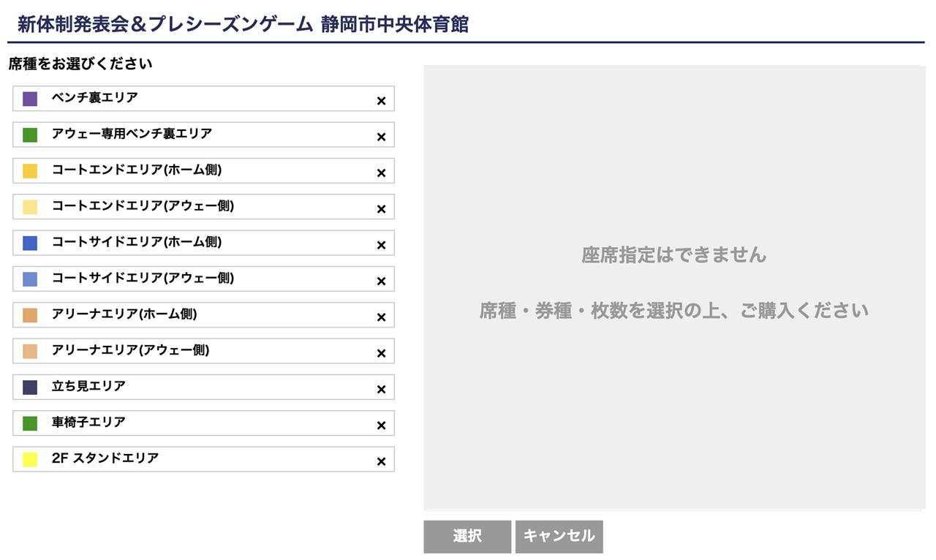Click the purple ベンチ裏エリア color swatch
Viewport: 936px width, 560px height.
pyautogui.click(x=30, y=99)
